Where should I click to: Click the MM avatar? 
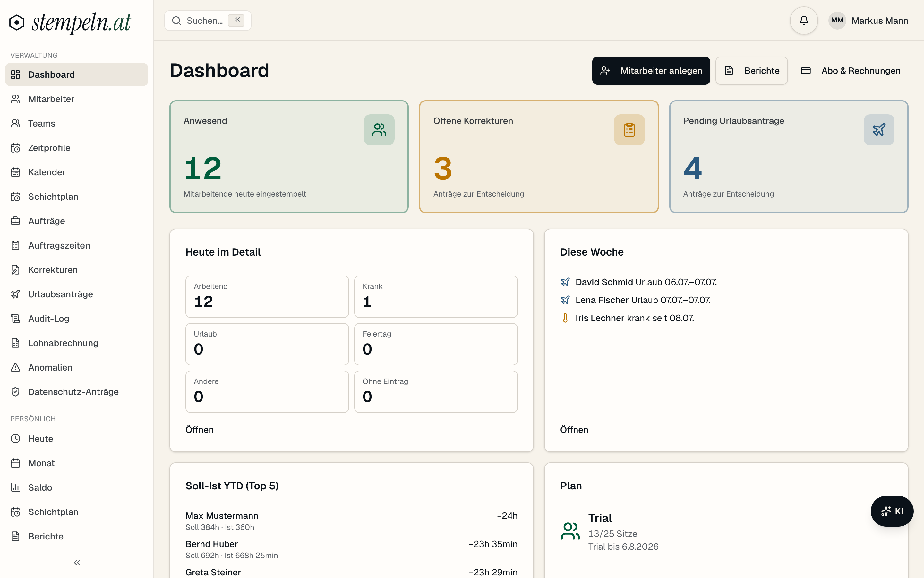[x=837, y=20]
